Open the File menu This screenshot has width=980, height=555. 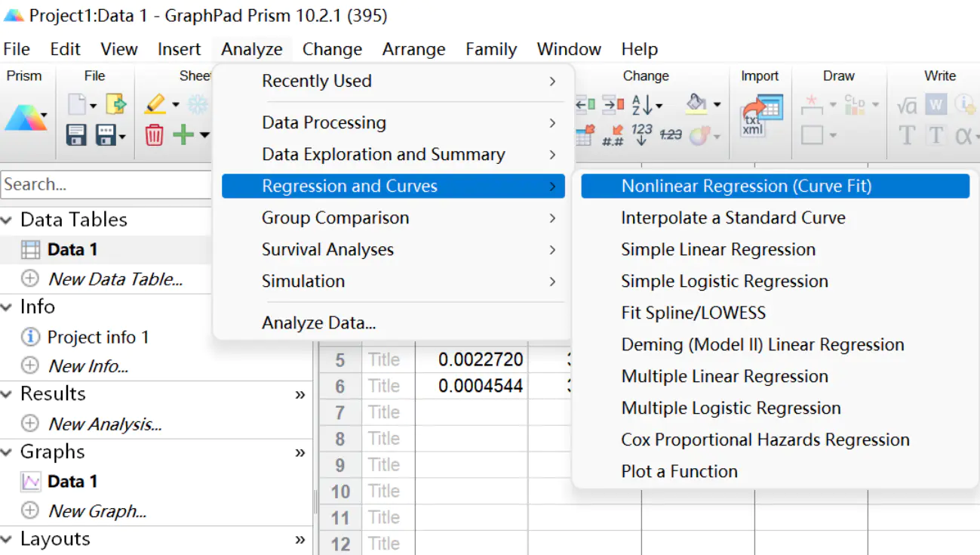pyautogui.click(x=17, y=49)
